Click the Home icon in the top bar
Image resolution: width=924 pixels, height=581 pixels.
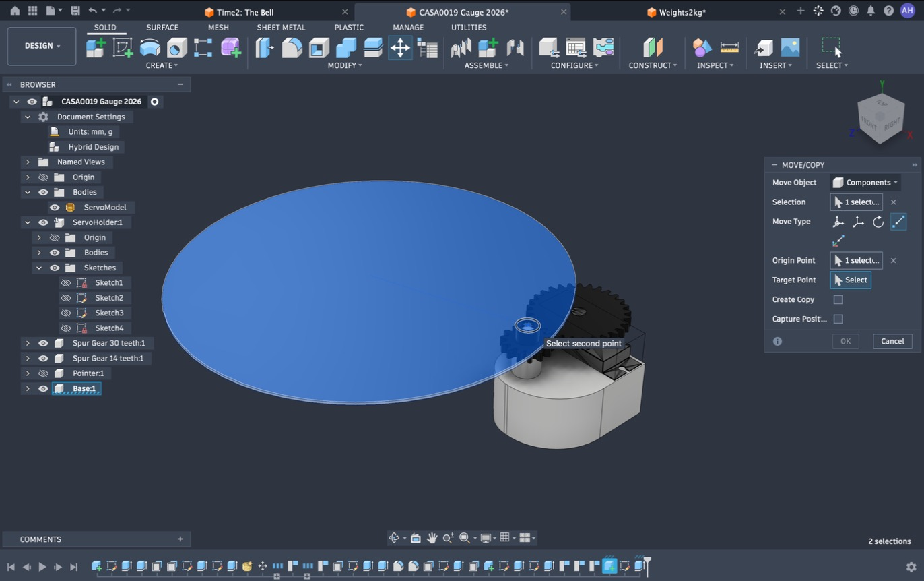tap(15, 11)
